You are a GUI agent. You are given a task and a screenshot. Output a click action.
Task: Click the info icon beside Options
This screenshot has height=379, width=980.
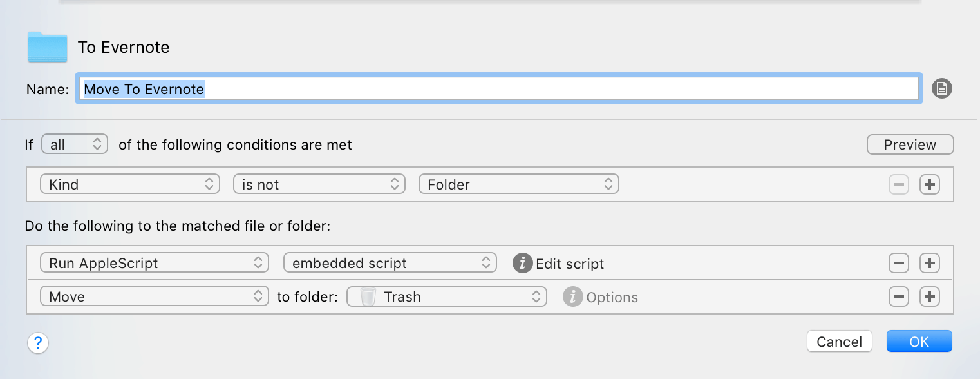pos(572,296)
